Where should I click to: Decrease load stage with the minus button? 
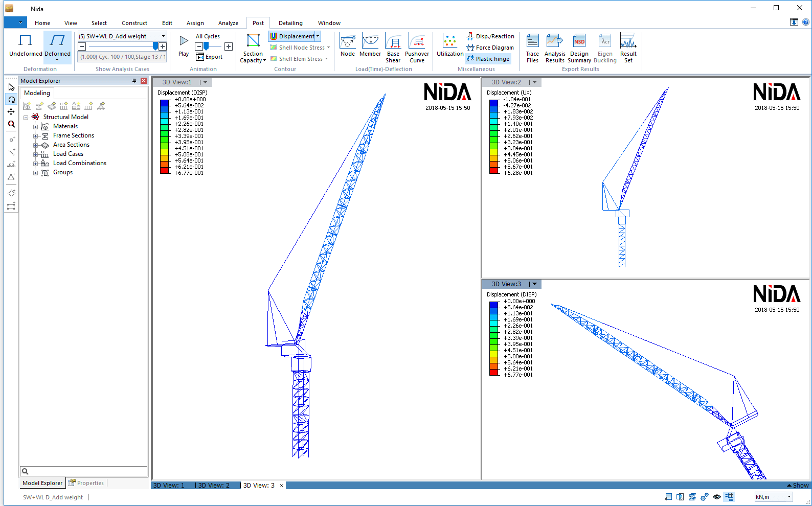point(82,47)
